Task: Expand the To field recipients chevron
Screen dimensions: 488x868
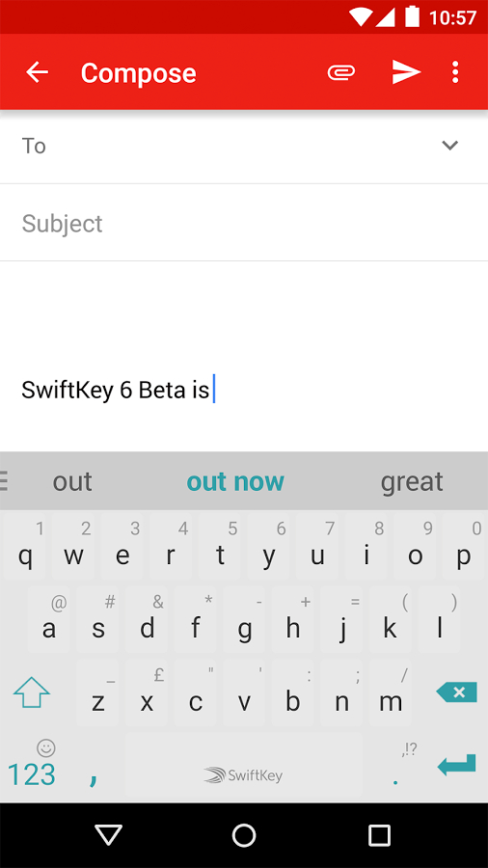Action: (449, 146)
